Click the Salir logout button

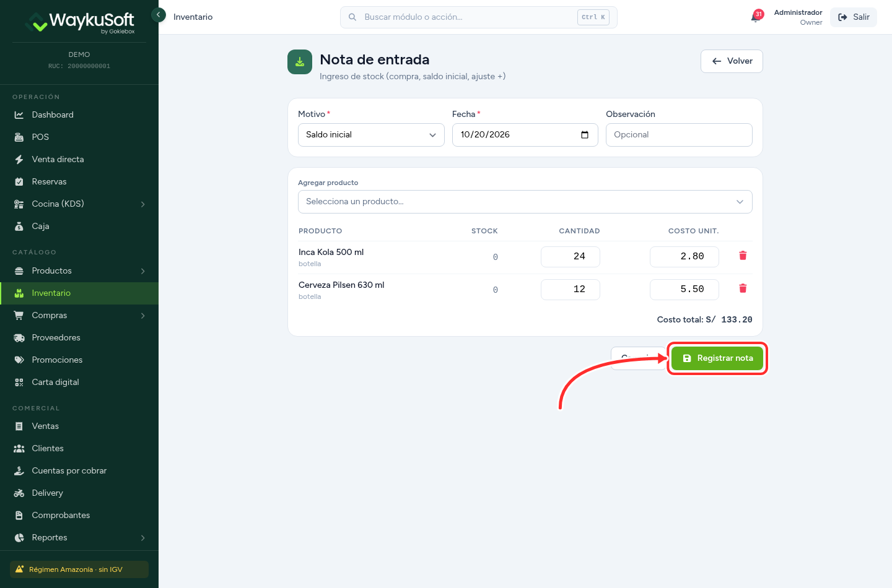(854, 17)
